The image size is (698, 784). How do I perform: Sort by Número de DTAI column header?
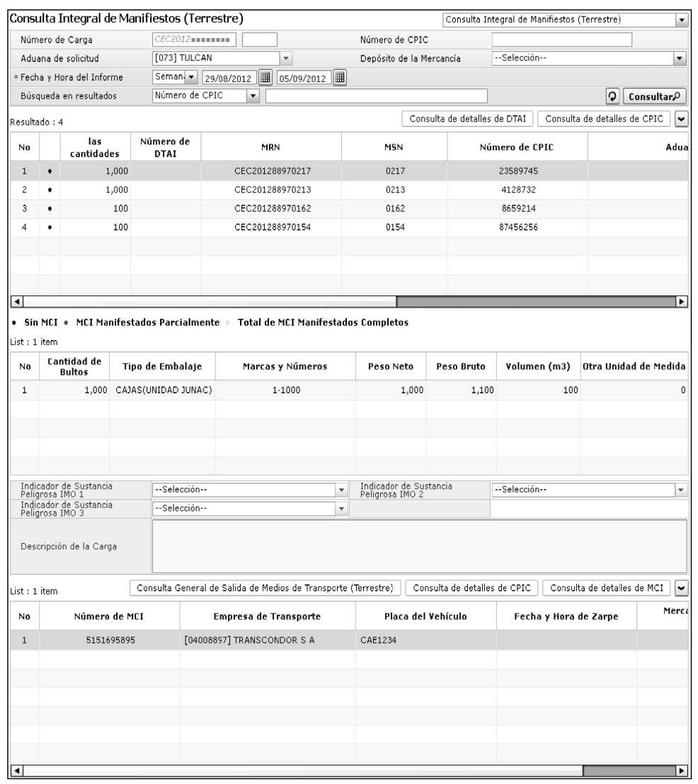point(166,147)
